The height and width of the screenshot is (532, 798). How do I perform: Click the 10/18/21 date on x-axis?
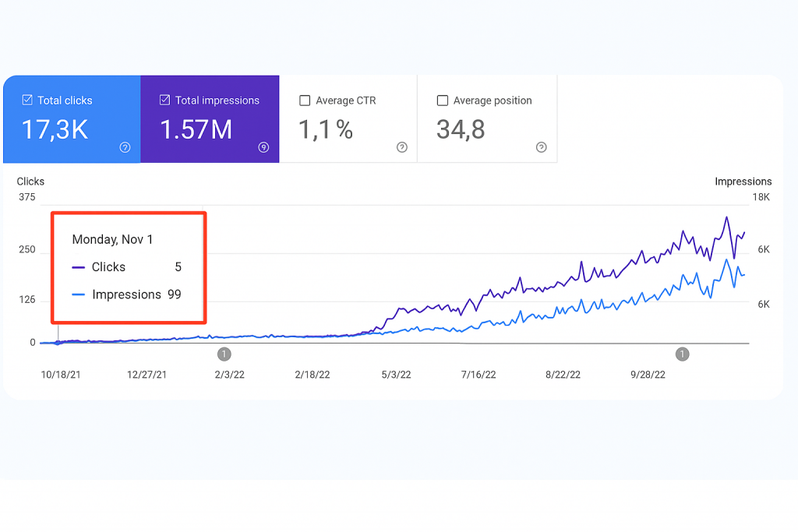(x=60, y=375)
